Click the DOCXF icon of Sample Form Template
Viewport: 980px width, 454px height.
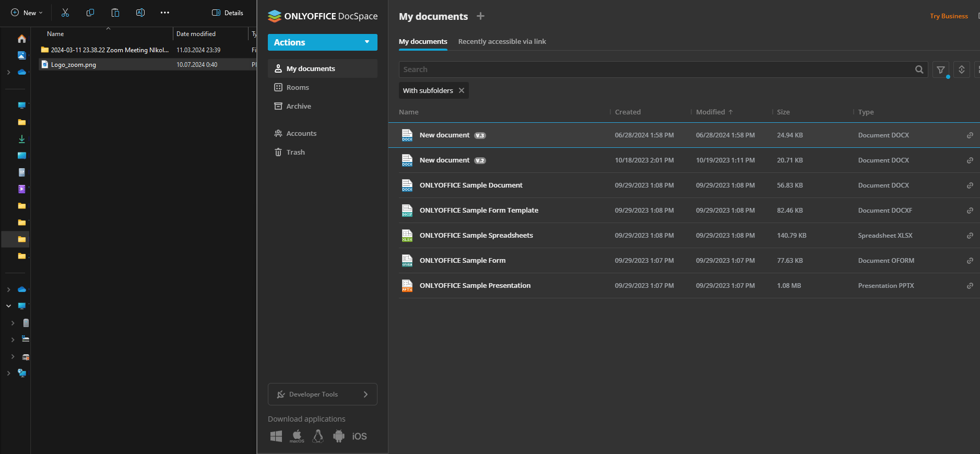407,211
